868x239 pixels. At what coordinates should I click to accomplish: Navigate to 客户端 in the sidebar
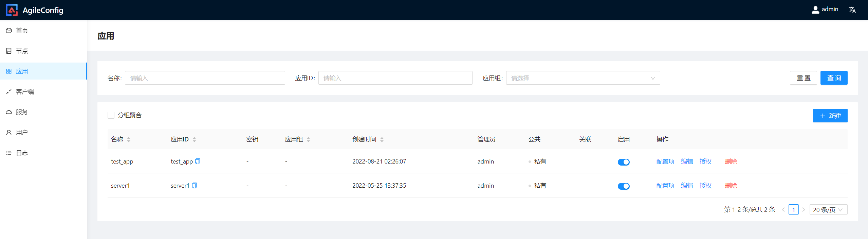click(x=25, y=92)
